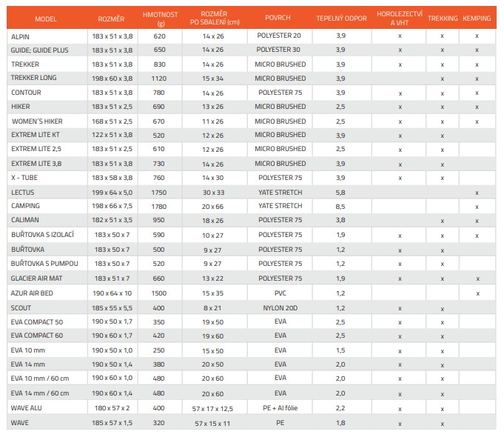Viewport: 504px width, 437px height.
Task: Click the 198 x 60 x 3,8 size cell
Action: 112,79
